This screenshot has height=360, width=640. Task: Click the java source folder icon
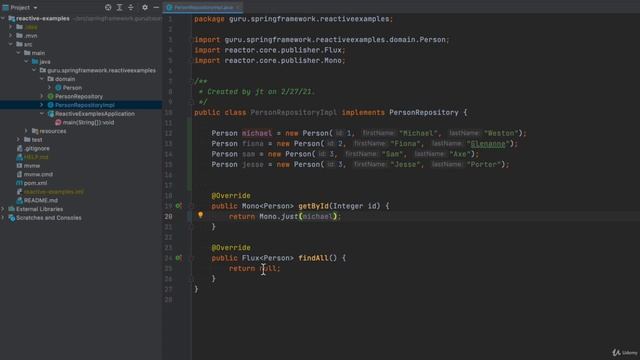tap(35, 62)
